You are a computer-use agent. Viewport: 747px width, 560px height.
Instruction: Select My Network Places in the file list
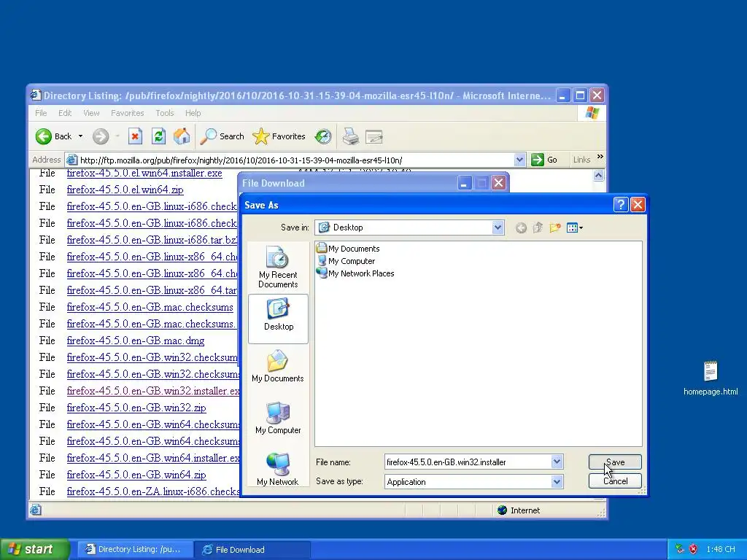click(x=356, y=273)
